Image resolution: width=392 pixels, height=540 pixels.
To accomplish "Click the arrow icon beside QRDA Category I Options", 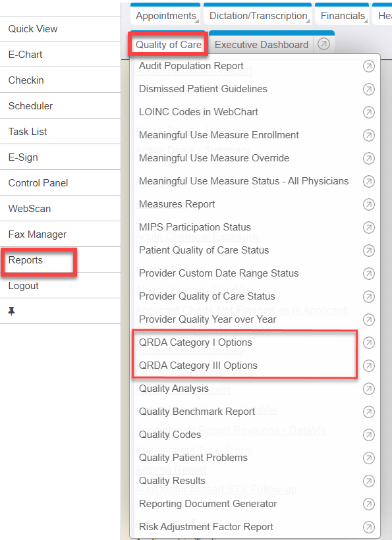I will [x=368, y=342].
